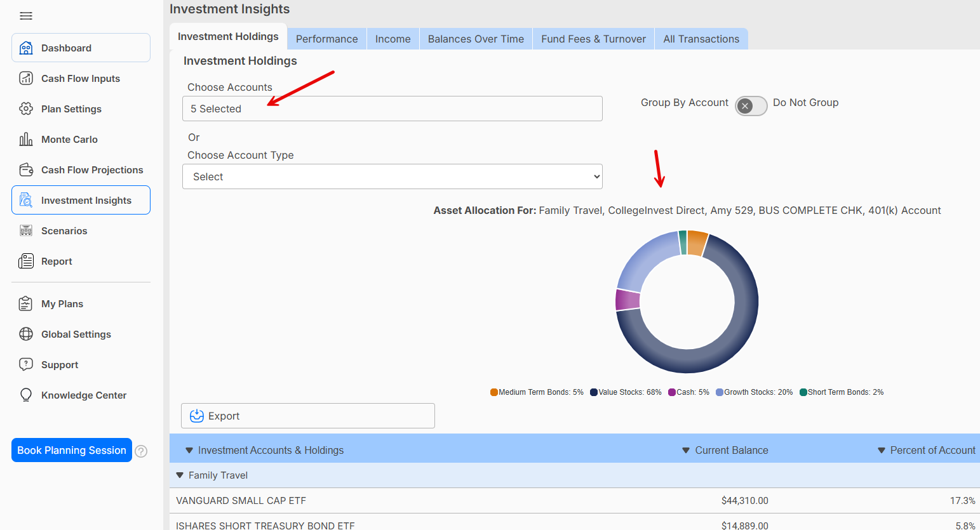Sort by Current Balance column arrow
The image size is (980, 530).
click(686, 451)
